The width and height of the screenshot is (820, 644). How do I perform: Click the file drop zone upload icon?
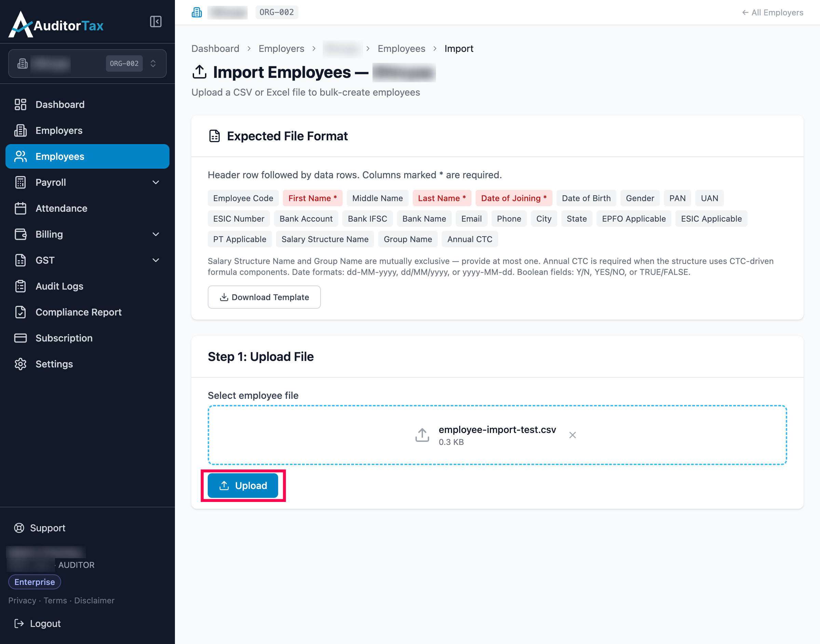(422, 435)
